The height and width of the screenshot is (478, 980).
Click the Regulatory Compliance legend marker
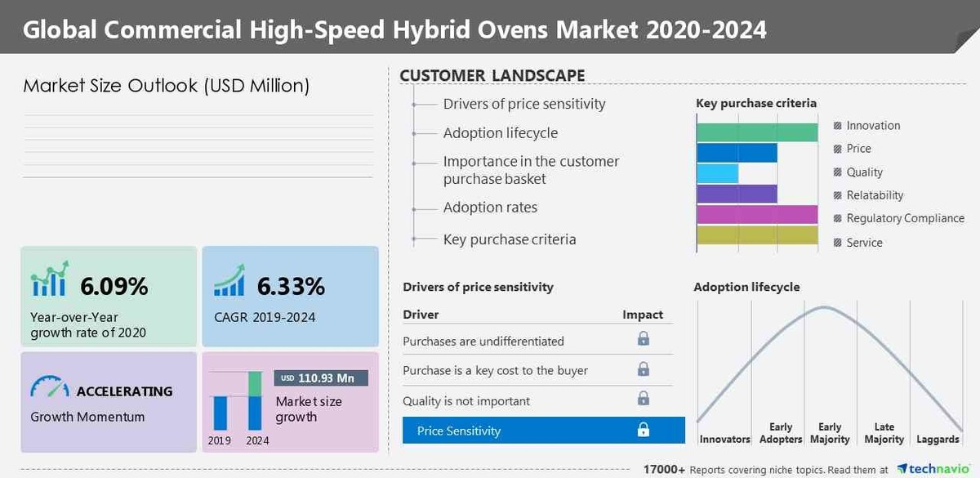[x=838, y=218]
